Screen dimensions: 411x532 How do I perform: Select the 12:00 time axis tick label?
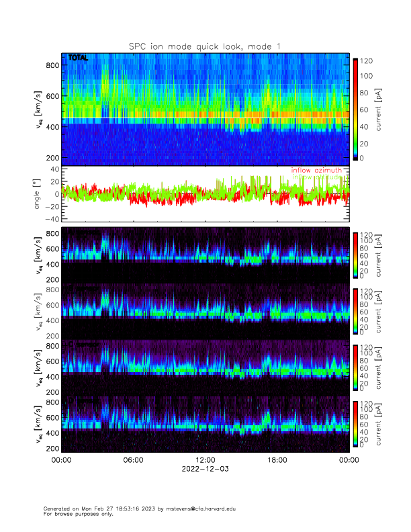(x=205, y=460)
